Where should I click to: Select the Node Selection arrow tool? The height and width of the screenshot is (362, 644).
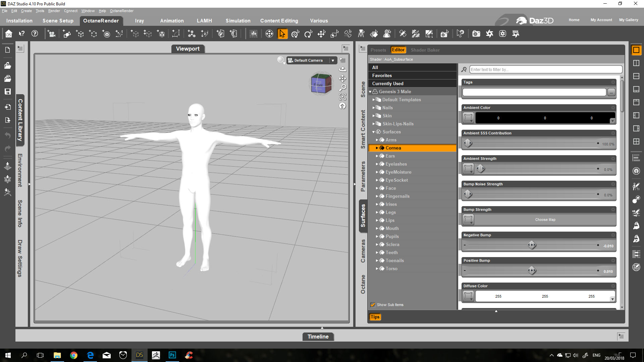[x=282, y=34]
